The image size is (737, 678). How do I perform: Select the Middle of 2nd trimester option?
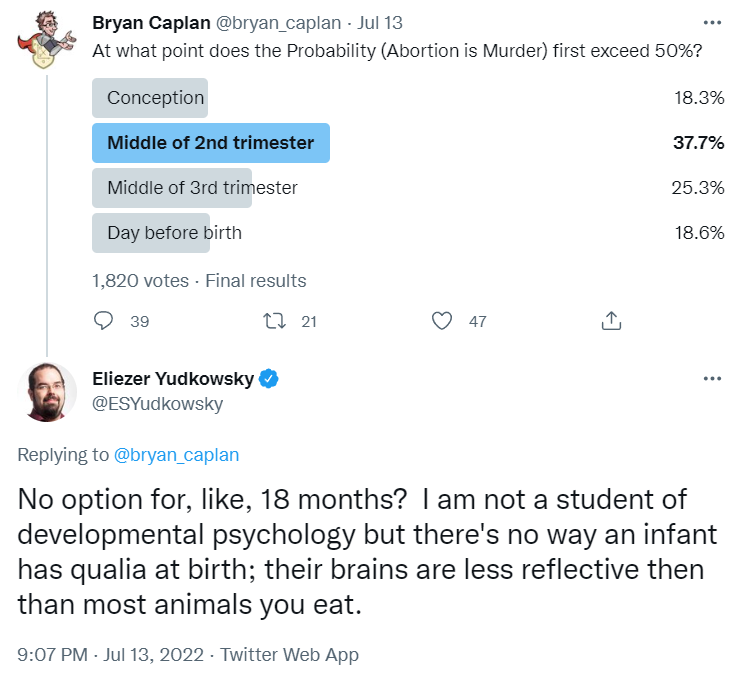[210, 143]
